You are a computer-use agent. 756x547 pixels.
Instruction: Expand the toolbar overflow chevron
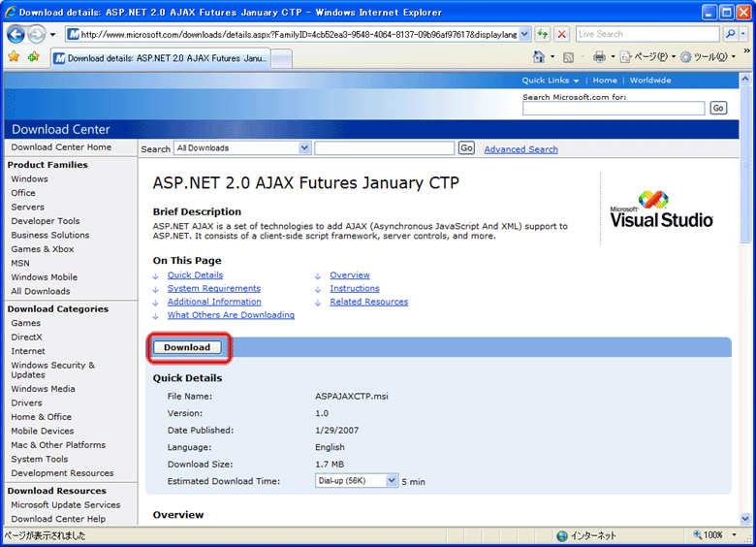[746, 50]
